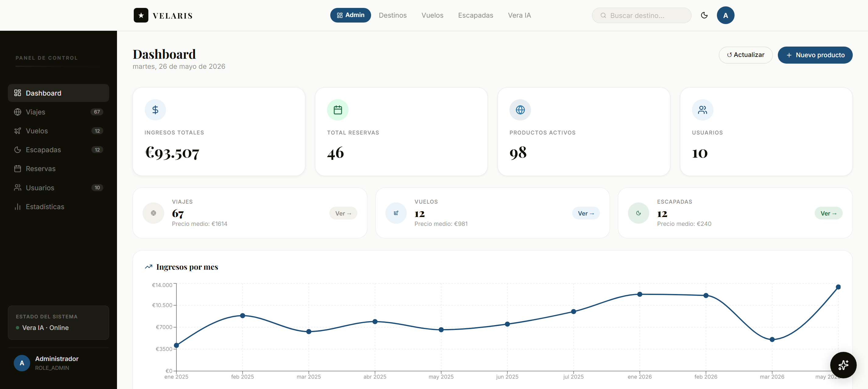Open Escapadas in the sidebar

point(58,150)
